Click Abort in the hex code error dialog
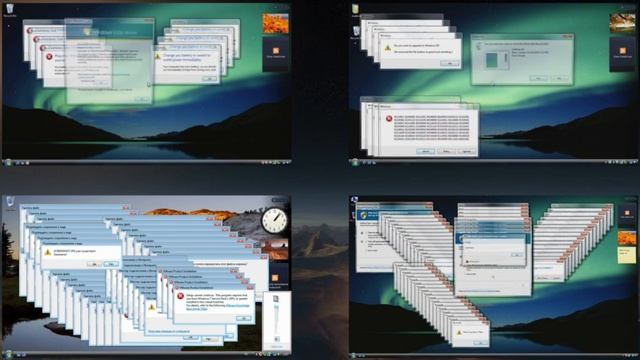The image size is (640, 360). tap(425, 151)
